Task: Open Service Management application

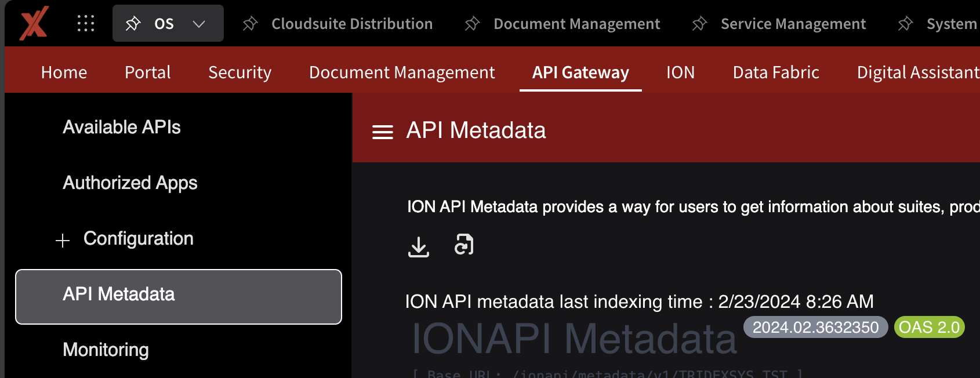Action: click(793, 24)
